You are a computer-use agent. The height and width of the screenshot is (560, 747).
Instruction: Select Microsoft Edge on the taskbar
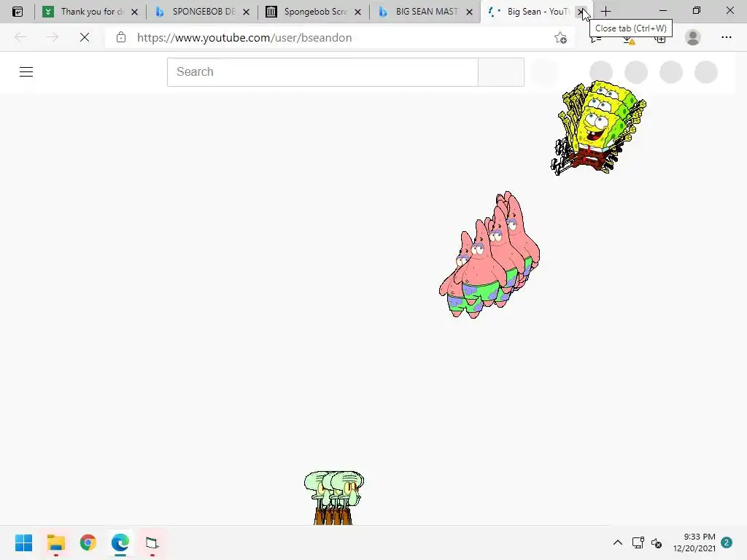(120, 542)
